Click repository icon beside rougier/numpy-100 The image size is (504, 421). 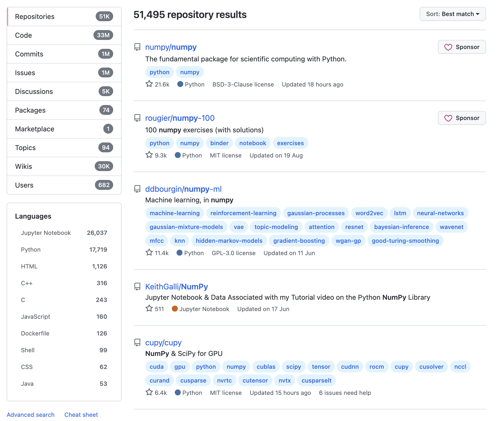pyautogui.click(x=137, y=118)
